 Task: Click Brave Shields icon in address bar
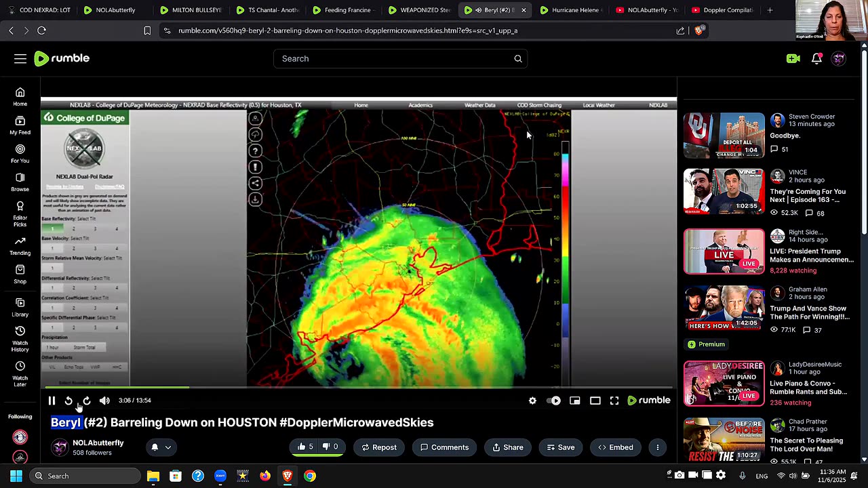click(699, 30)
